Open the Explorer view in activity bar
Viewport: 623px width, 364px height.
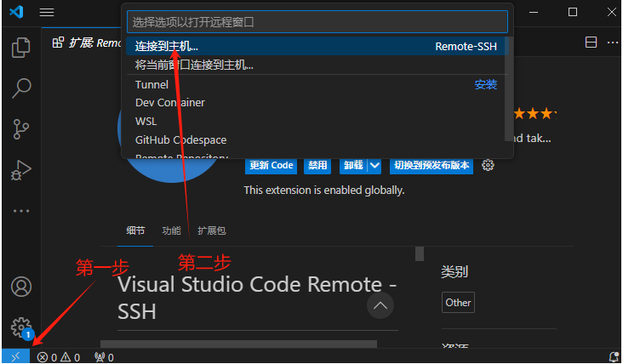pos(21,48)
